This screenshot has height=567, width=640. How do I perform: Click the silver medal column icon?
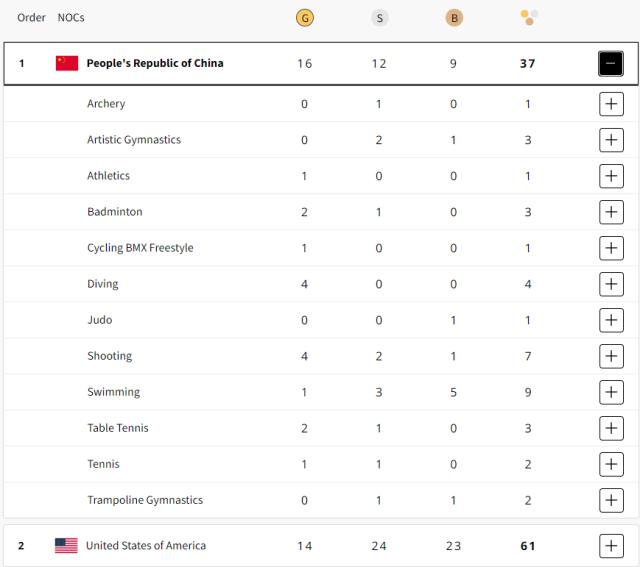pyautogui.click(x=379, y=17)
